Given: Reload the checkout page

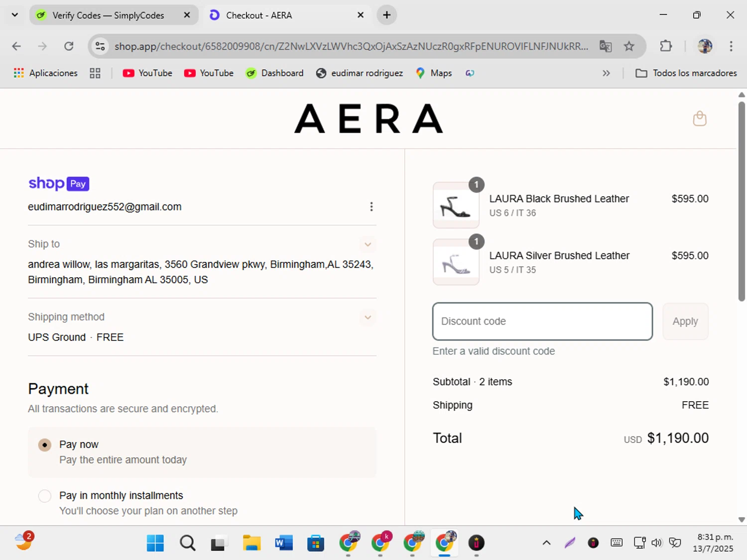Looking at the screenshot, I should [x=69, y=46].
